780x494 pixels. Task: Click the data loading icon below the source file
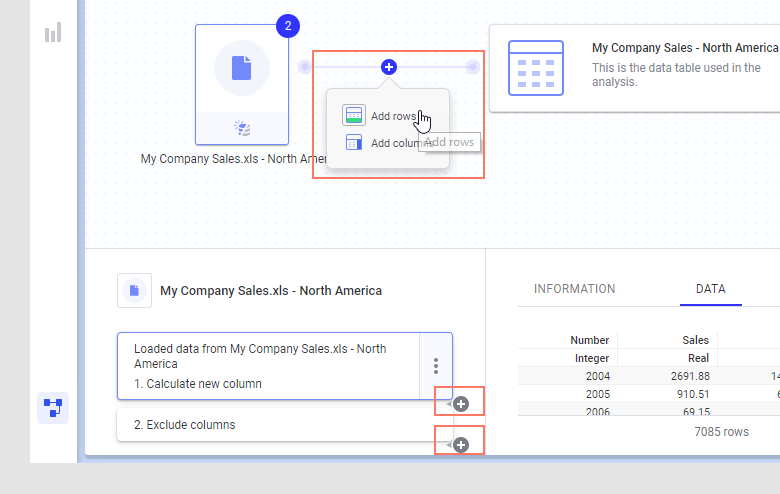click(242, 128)
